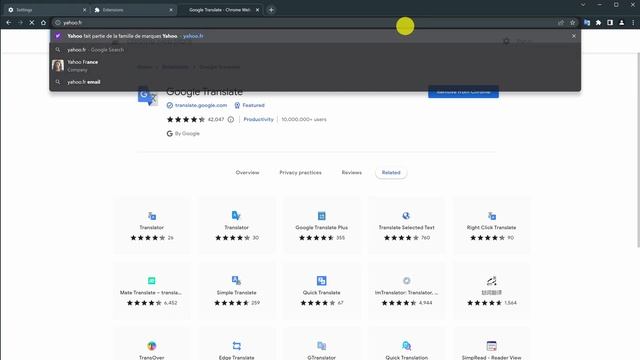640x360 pixels.
Task: Open Translator extension card with 26 ratings
Action: (151, 225)
